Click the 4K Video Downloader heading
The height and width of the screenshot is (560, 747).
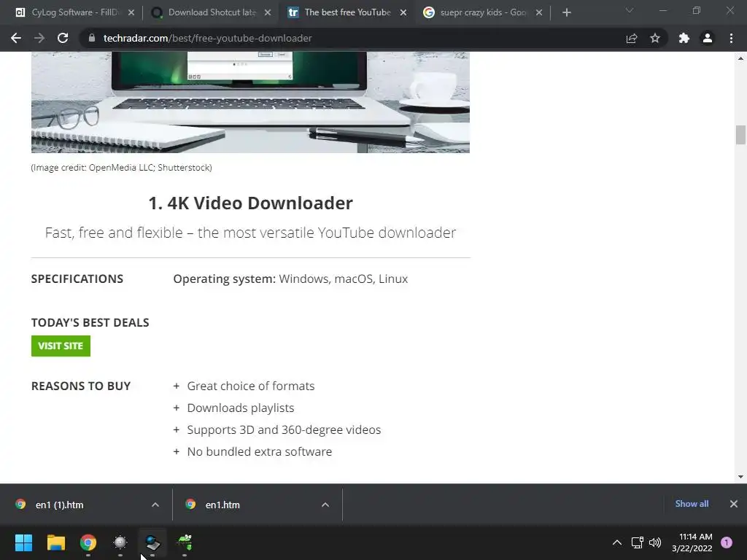coord(251,203)
